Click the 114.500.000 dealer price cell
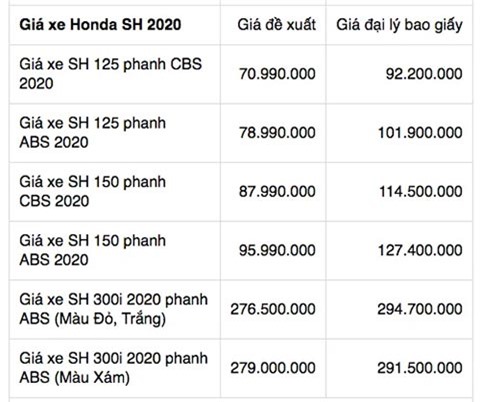The image size is (480, 402). click(420, 191)
